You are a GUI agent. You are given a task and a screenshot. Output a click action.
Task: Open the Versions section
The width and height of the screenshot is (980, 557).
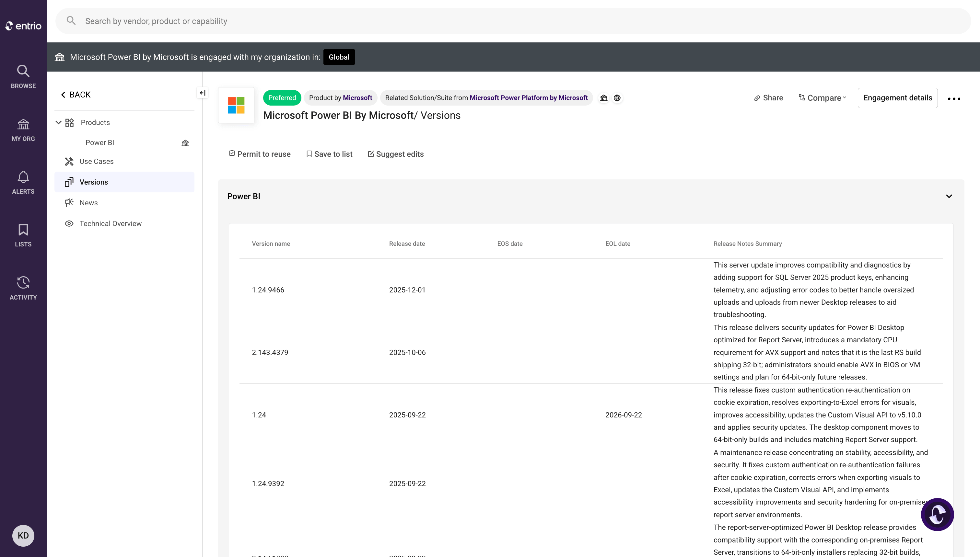(124, 182)
